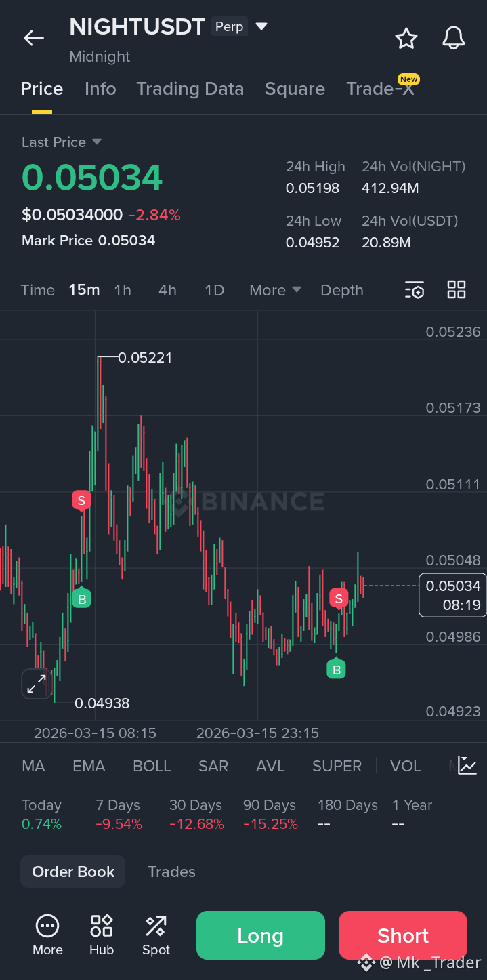Image resolution: width=487 pixels, height=980 pixels.
Task: Toggle the MA indicator
Action: tap(33, 766)
